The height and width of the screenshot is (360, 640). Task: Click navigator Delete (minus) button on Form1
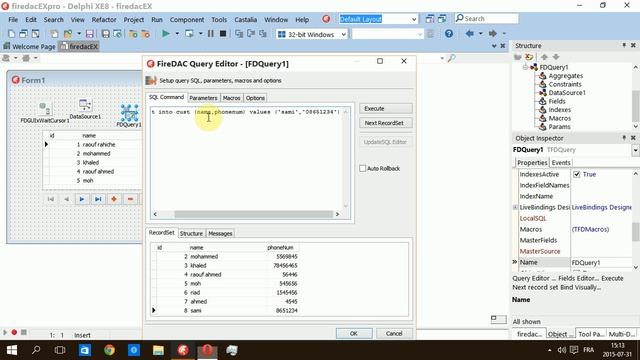pyautogui.click(x=130, y=199)
